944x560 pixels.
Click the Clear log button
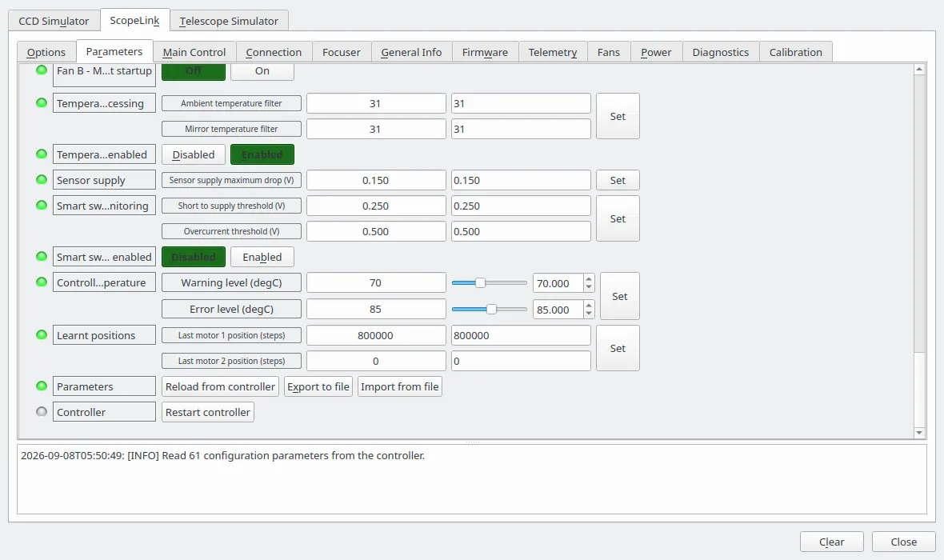click(831, 542)
